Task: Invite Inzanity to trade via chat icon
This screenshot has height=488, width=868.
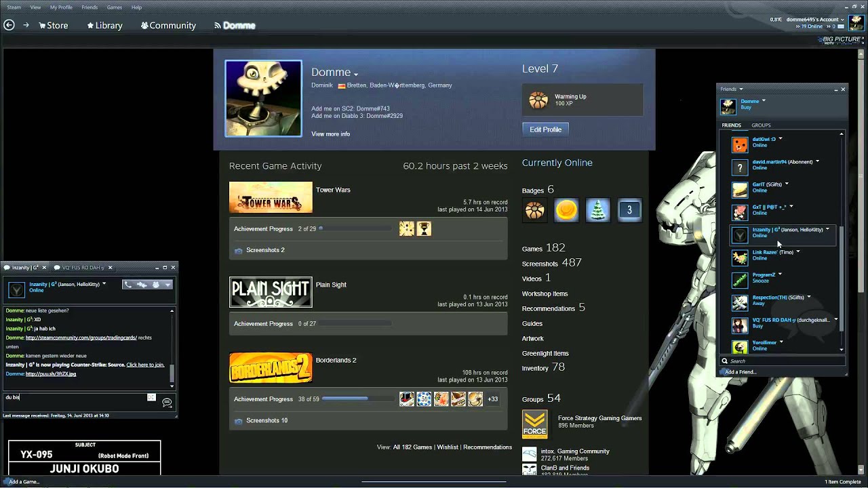Action: (142, 285)
